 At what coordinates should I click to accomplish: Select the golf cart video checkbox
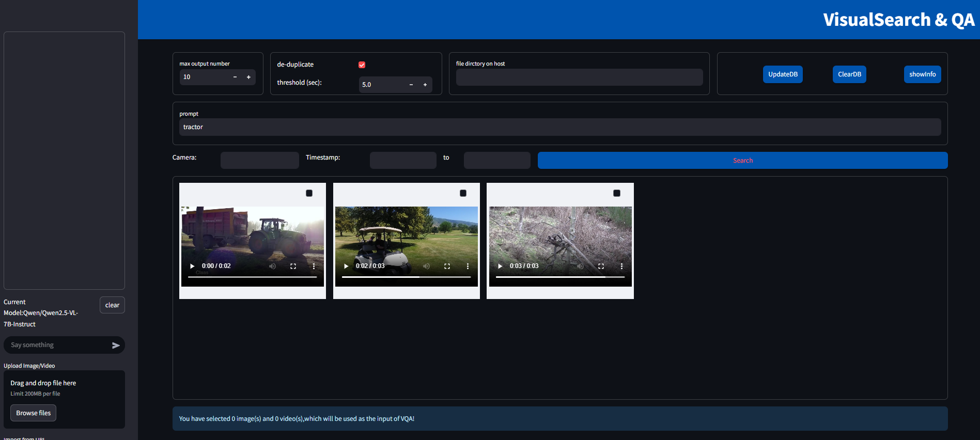(x=463, y=193)
